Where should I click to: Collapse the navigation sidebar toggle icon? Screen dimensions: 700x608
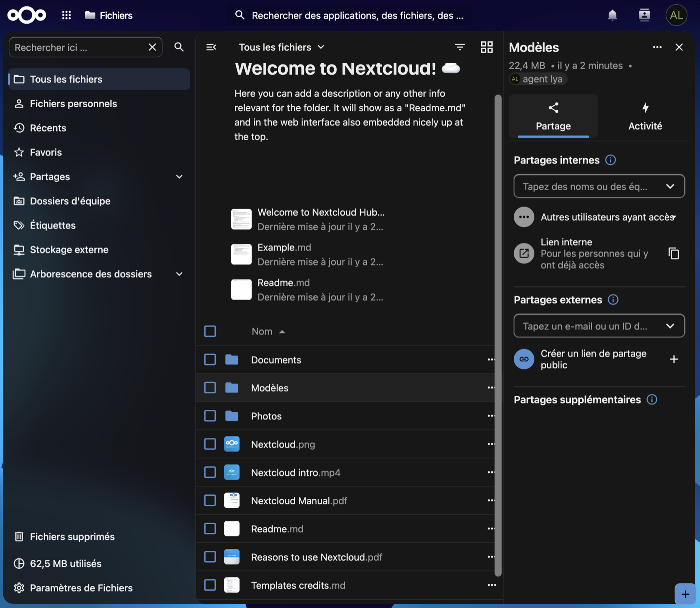[x=211, y=47]
